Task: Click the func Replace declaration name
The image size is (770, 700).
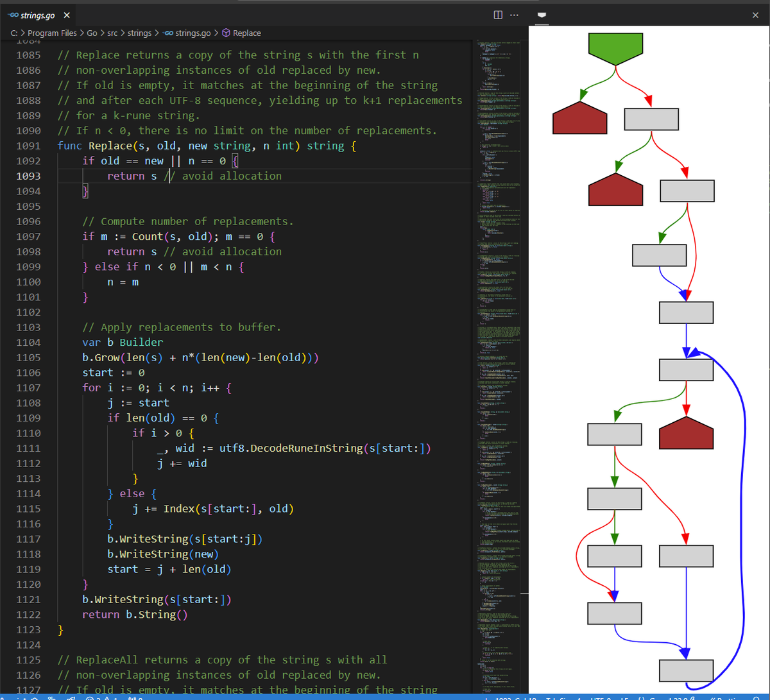Action: 109,146
